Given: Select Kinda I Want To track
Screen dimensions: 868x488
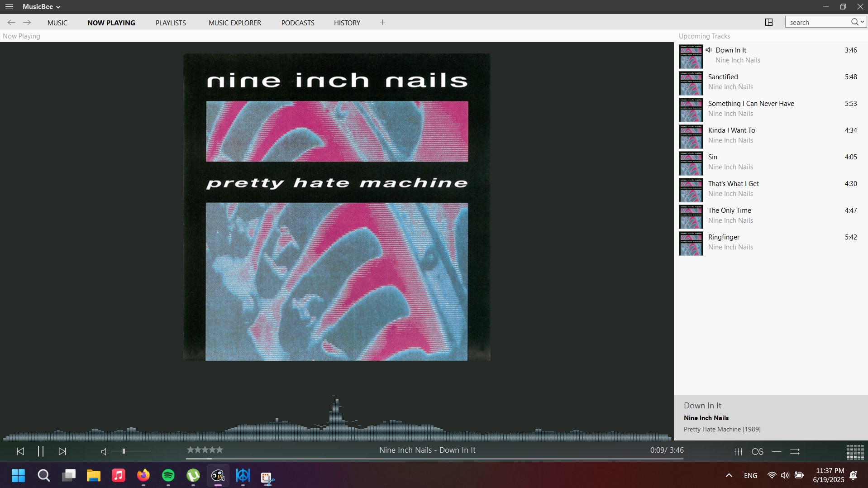Looking at the screenshot, I should click(x=771, y=136).
